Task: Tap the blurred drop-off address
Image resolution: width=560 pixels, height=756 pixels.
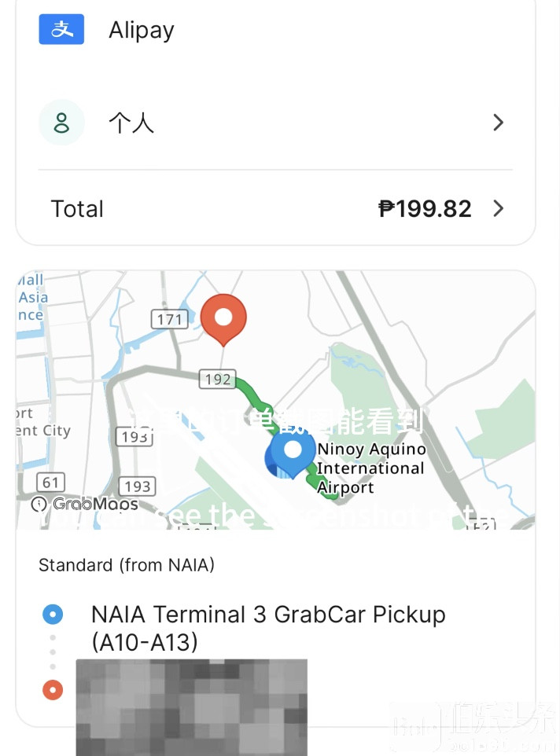Action: [191, 702]
